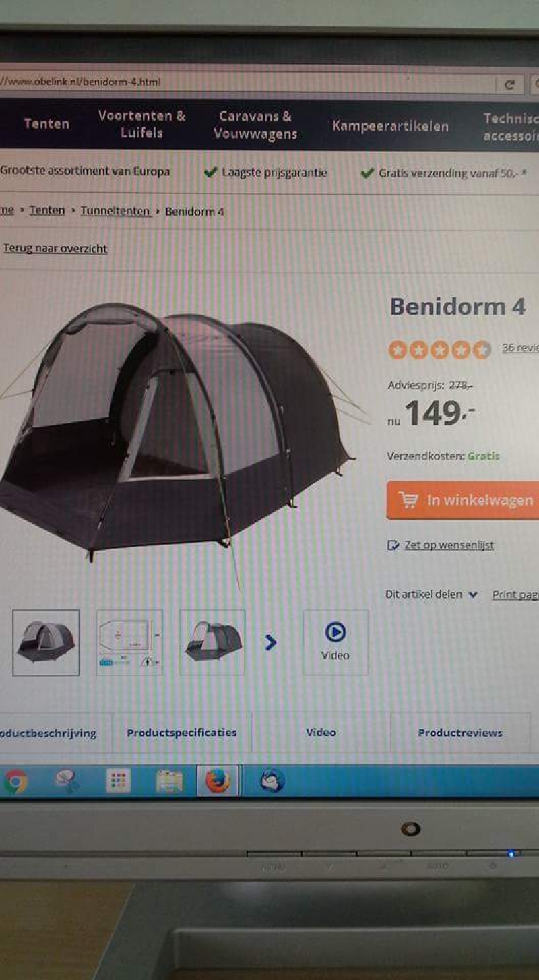The height and width of the screenshot is (980, 539).
Task: Click the reload icon in address bar
Action: click(x=509, y=84)
